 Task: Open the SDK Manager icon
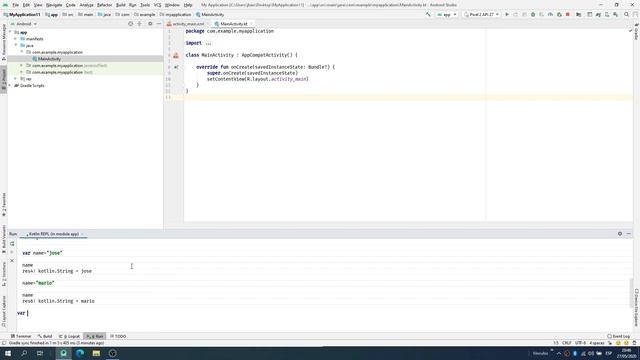pos(616,14)
